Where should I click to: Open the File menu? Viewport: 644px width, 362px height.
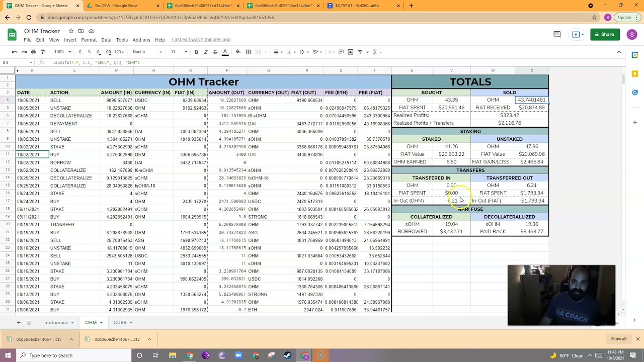pos(28,40)
